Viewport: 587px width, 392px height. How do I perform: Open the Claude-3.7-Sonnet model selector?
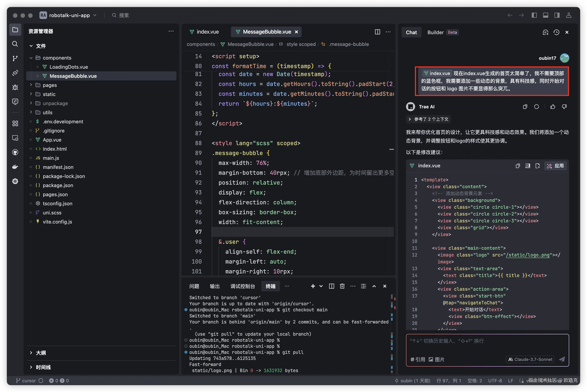[x=530, y=359]
